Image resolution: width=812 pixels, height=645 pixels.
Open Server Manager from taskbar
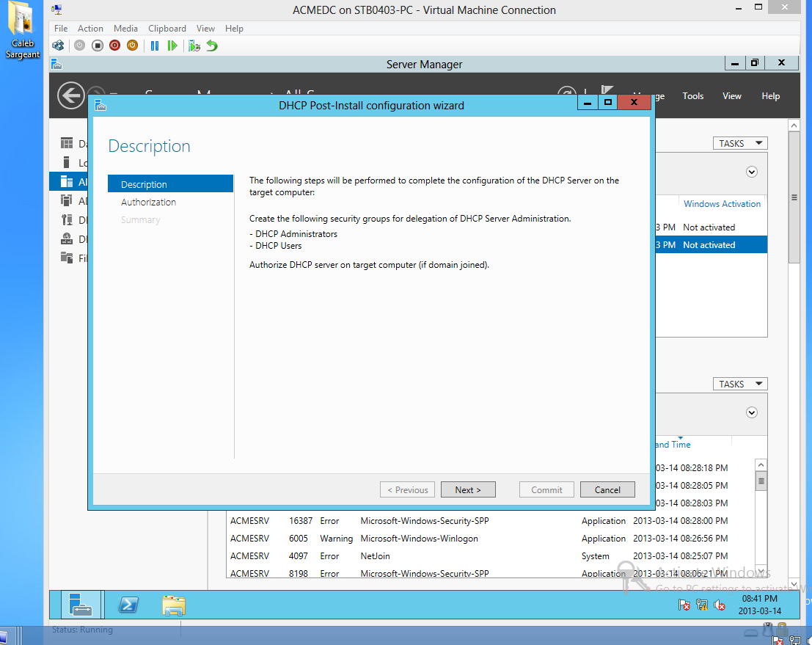pyautogui.click(x=81, y=605)
